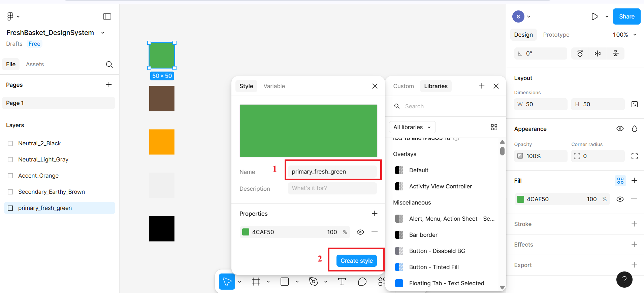
Task: Expand the zoom 100% dropdown
Action: point(624,35)
